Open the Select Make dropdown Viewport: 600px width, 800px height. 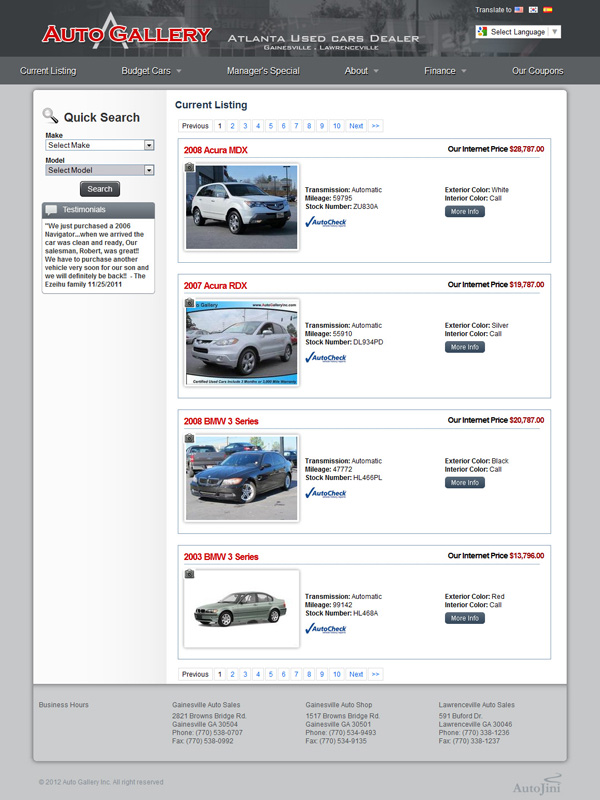[99, 145]
